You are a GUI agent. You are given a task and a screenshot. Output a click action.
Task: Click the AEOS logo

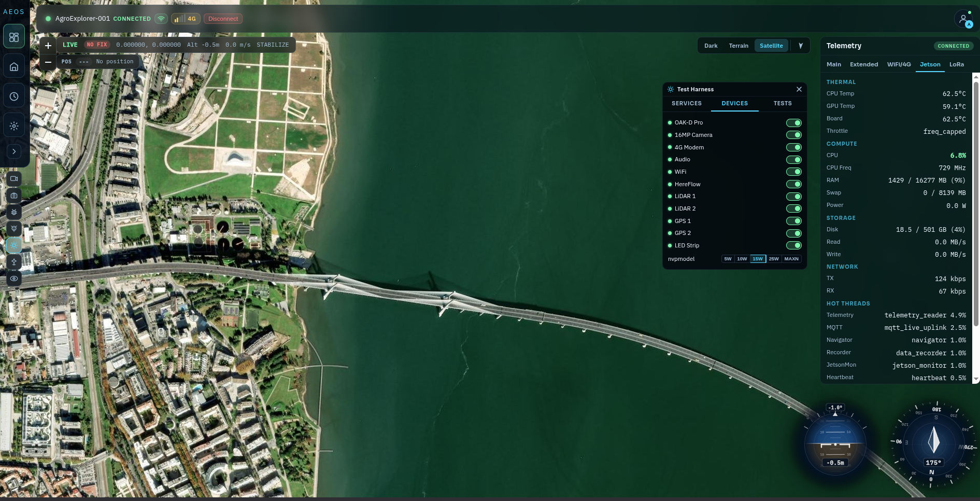coord(14,11)
